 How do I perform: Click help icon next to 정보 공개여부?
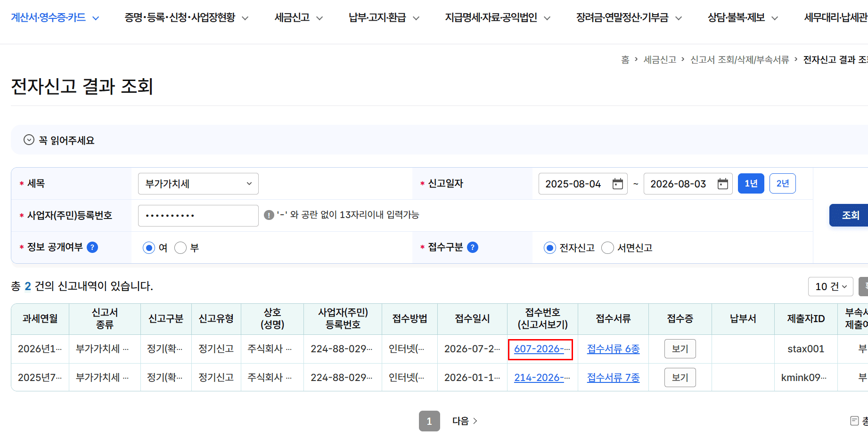93,247
